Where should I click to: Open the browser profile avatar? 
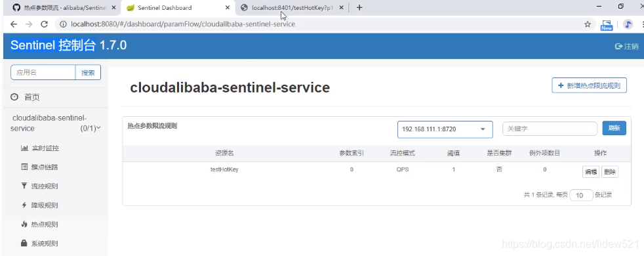[628, 24]
